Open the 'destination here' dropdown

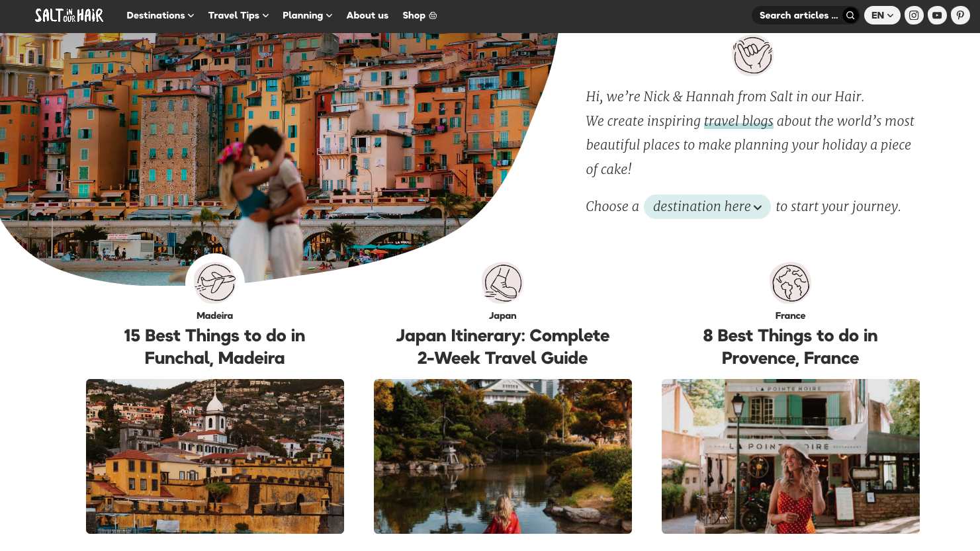pos(707,206)
